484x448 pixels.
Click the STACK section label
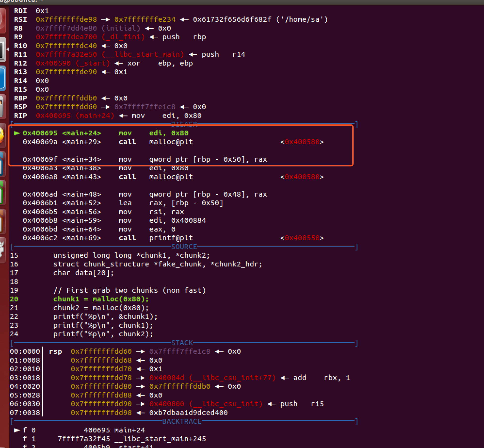[182, 343]
